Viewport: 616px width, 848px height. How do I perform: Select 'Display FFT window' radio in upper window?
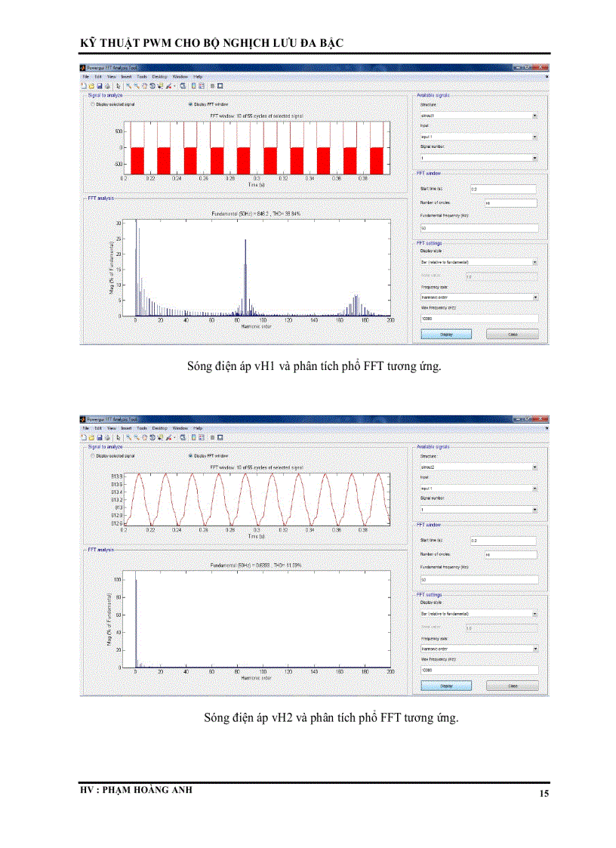190,104
